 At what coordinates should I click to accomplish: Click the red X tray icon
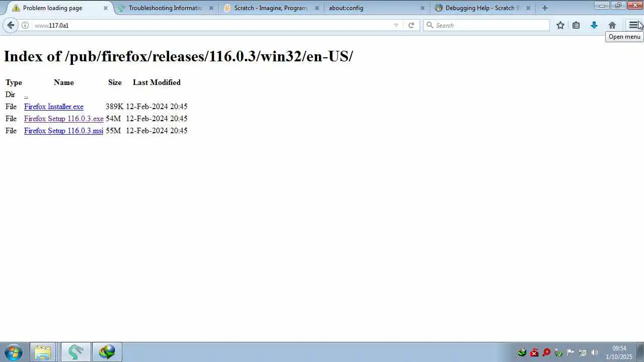coord(534,352)
